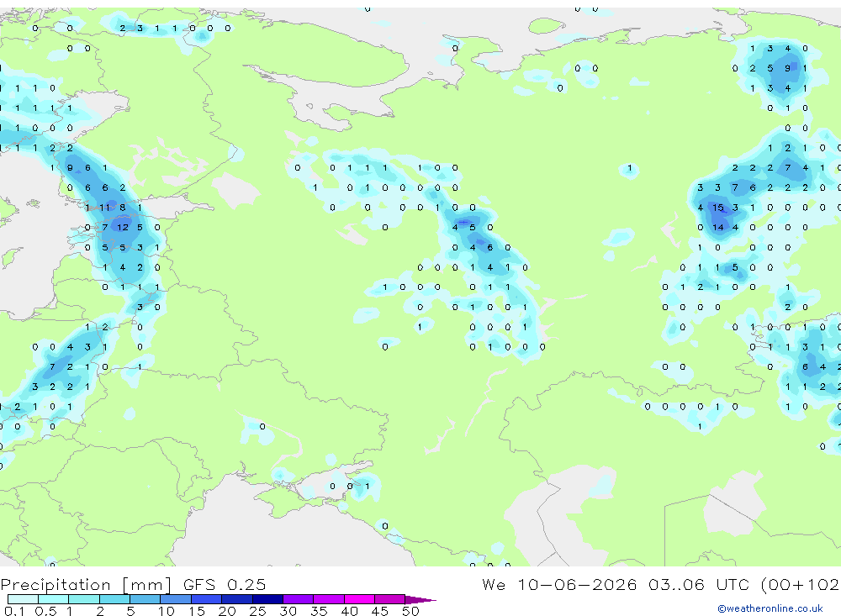Click the '50' legend scale label
This screenshot has height=616, width=841.
pos(410,611)
